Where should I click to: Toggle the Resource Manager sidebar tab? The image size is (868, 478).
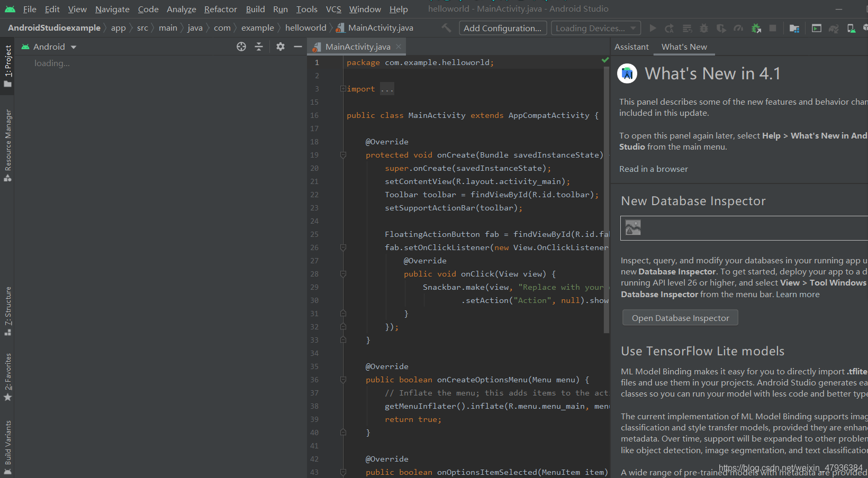7,145
